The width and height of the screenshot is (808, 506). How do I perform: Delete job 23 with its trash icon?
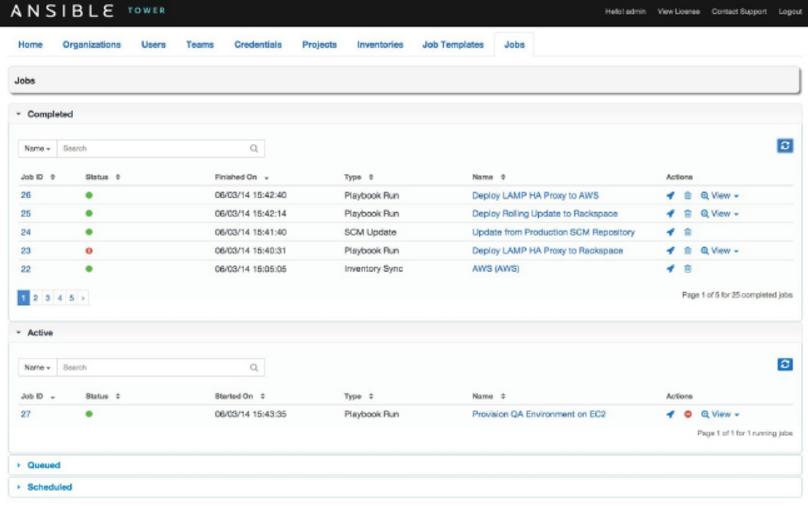[687, 250]
